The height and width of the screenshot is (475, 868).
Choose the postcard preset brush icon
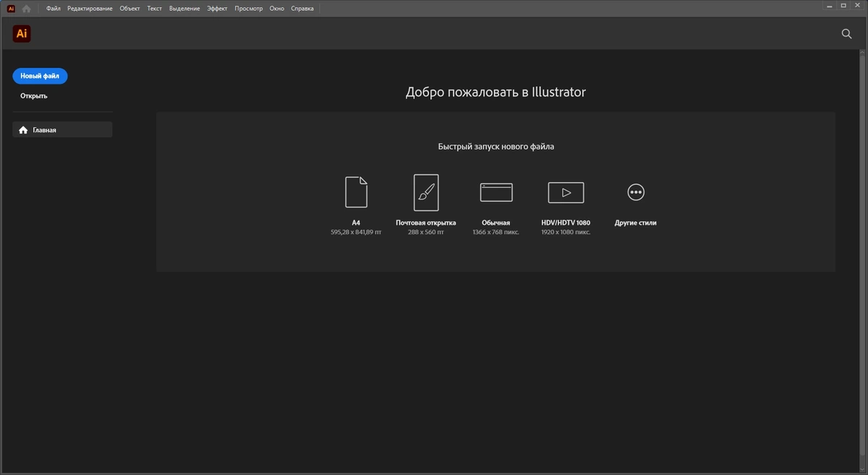coord(426,192)
